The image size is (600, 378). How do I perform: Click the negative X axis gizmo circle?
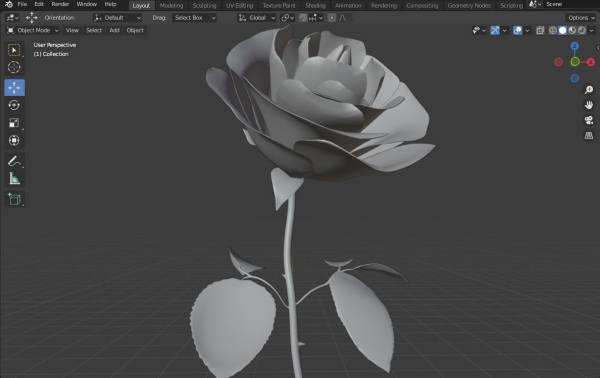pos(559,62)
